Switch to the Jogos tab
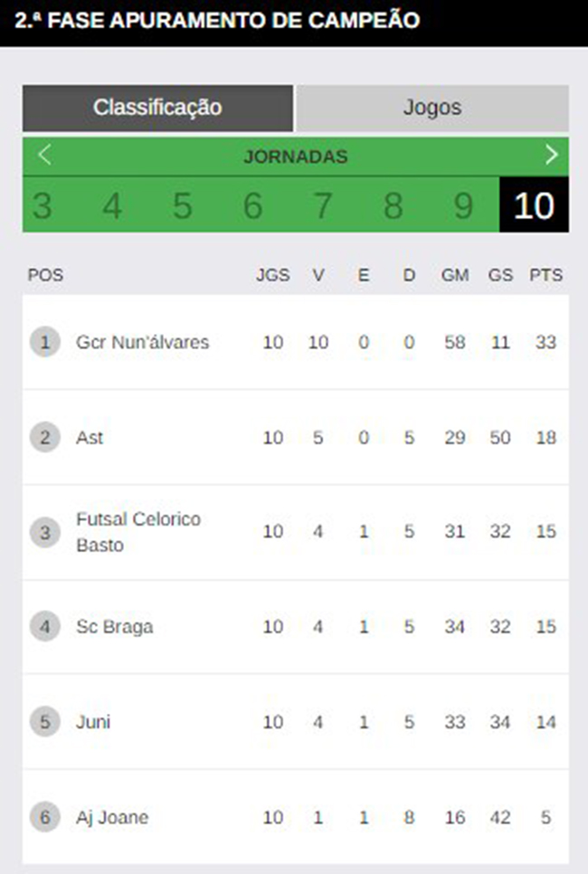This screenshot has width=588, height=874. tap(432, 108)
